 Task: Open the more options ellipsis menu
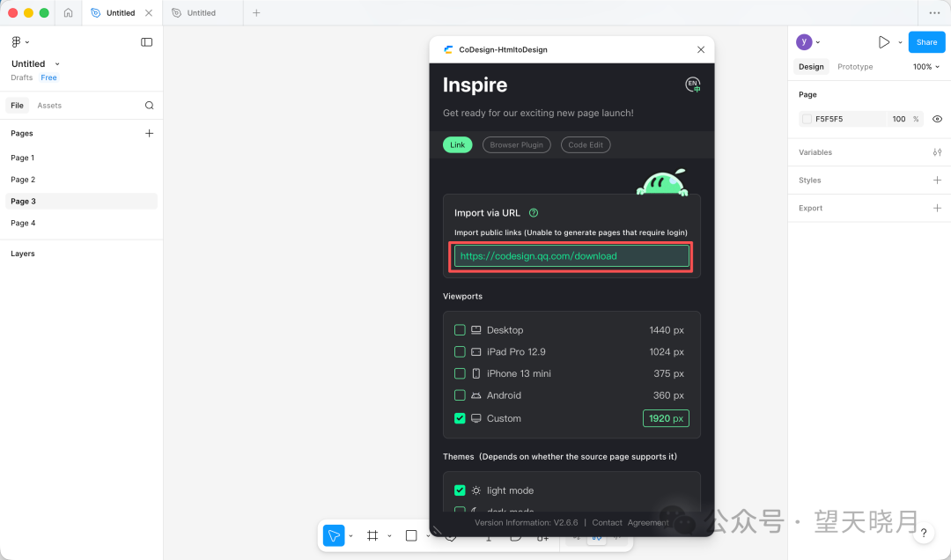934,12
